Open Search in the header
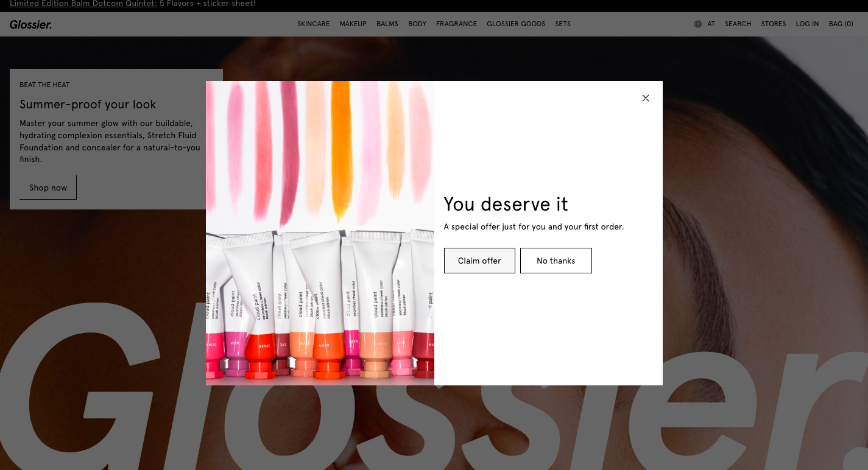Image resolution: width=868 pixels, height=470 pixels. pos(738,24)
